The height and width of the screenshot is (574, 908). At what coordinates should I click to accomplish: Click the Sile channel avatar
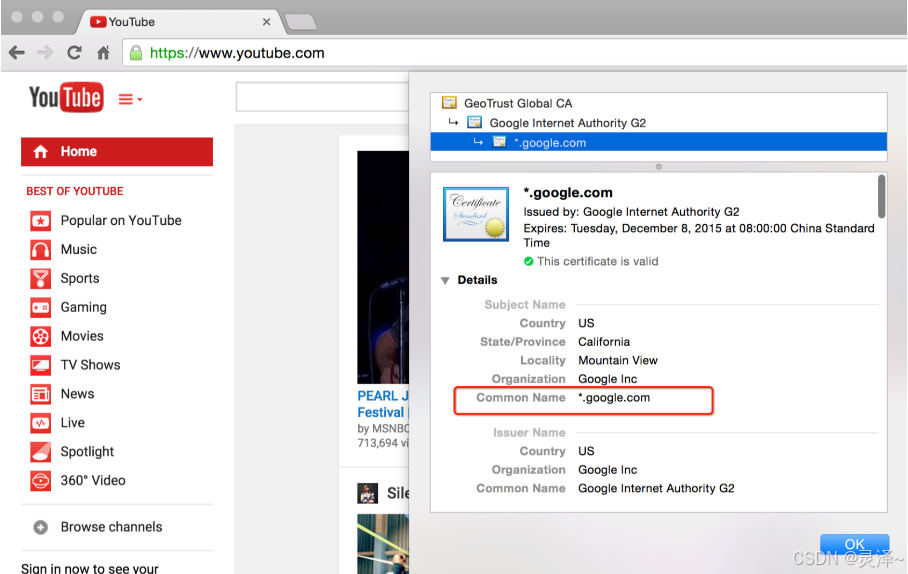[368, 493]
